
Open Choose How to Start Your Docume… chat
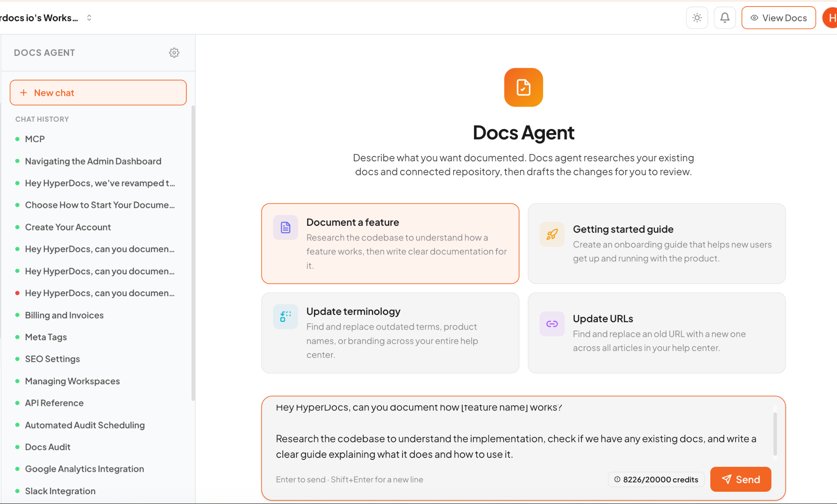pos(100,205)
